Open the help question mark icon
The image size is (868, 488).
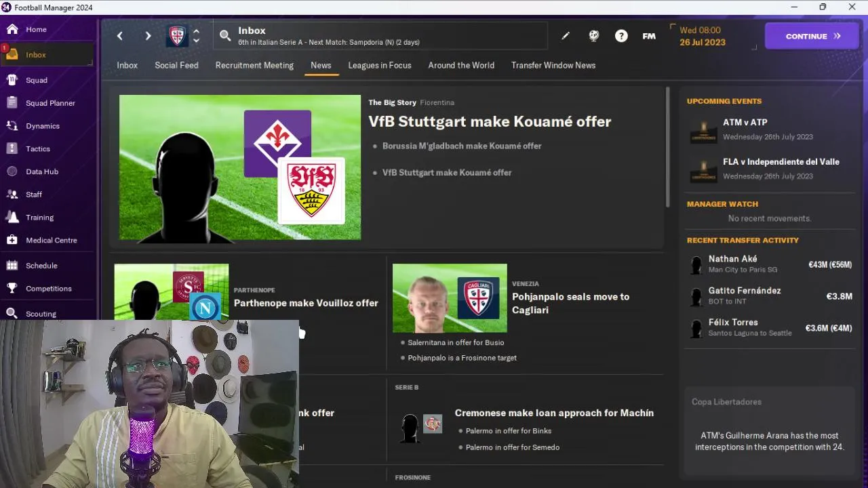[x=621, y=36]
